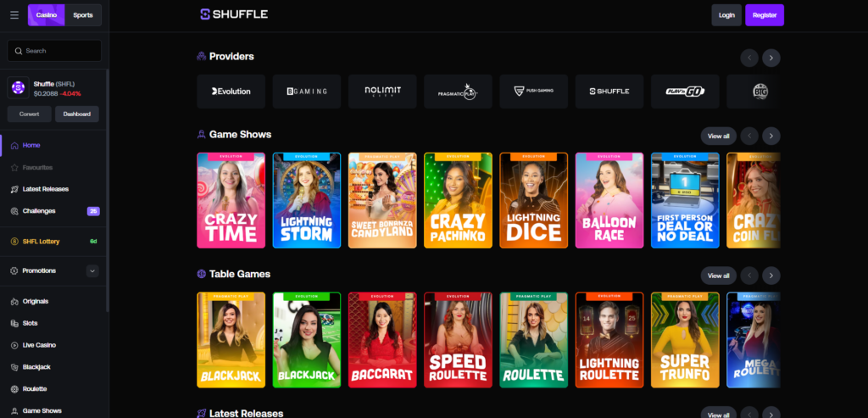Click the Register button

pos(765,15)
